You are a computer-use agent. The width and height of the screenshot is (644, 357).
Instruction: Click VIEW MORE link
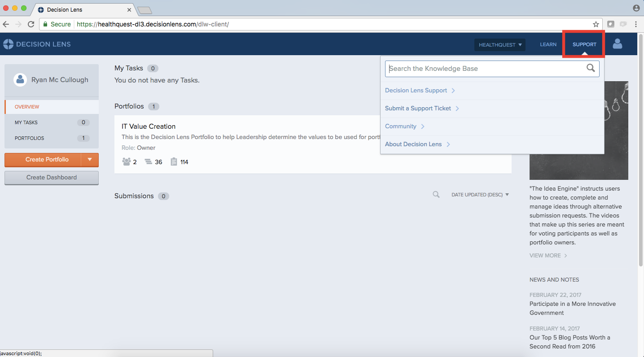(x=548, y=256)
